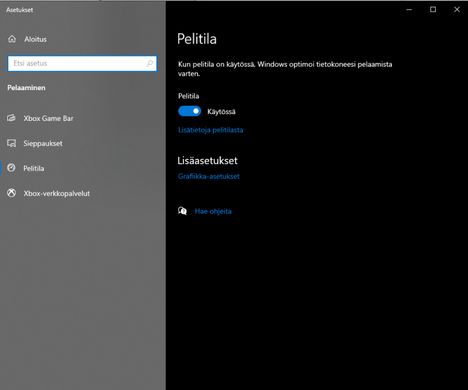
Task: Click the Asetukset window title text
Action: click(19, 10)
